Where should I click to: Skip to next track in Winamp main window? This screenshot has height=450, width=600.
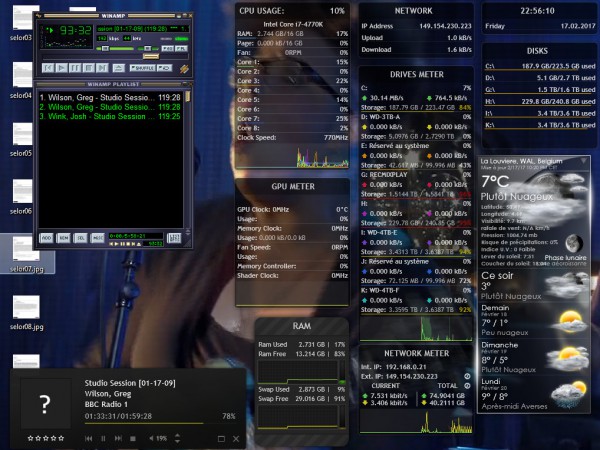pos(102,68)
